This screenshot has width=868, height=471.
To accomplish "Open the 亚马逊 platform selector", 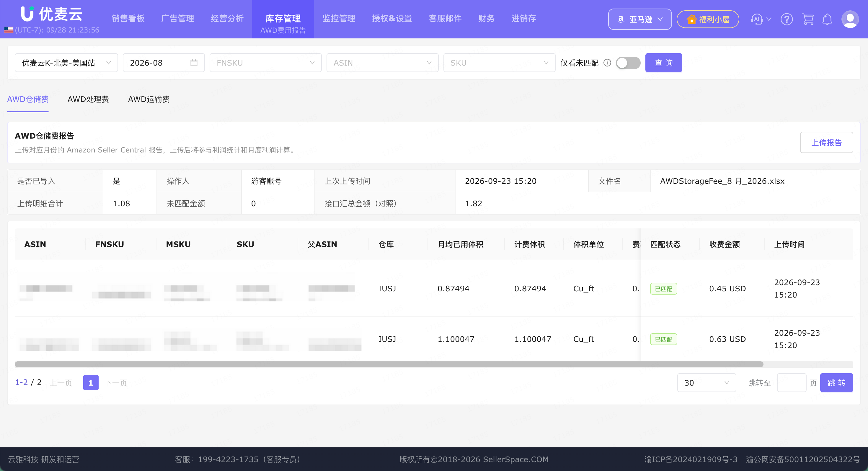I will tap(639, 19).
